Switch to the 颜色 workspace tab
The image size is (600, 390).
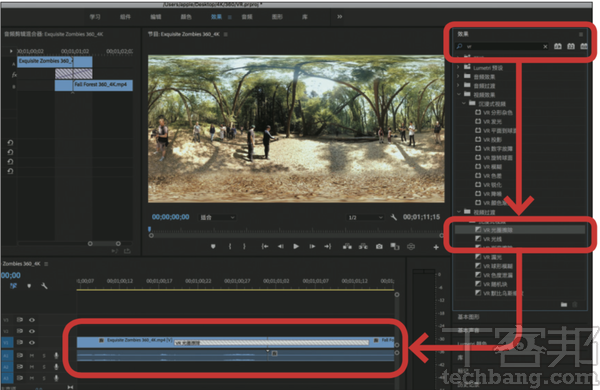pos(186,16)
